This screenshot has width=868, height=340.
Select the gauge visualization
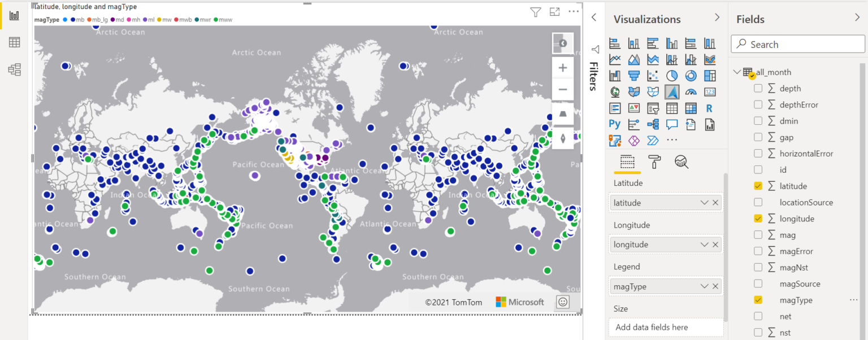[690, 91]
